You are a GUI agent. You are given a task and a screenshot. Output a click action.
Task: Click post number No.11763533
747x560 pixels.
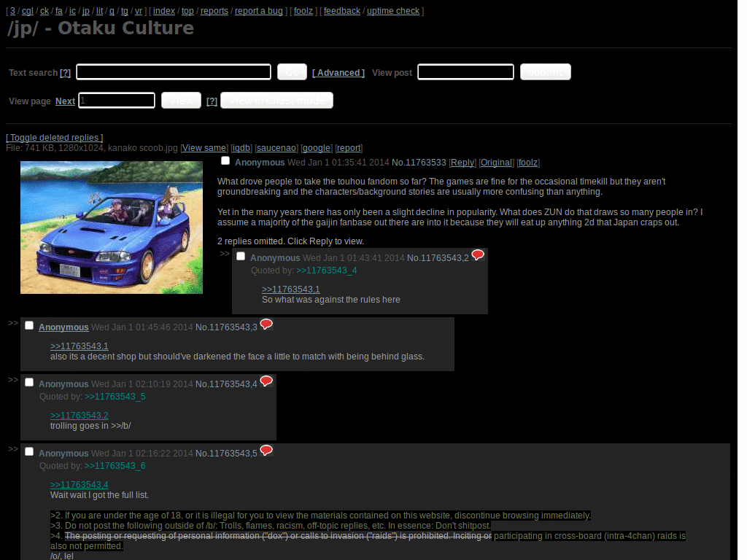click(x=419, y=163)
